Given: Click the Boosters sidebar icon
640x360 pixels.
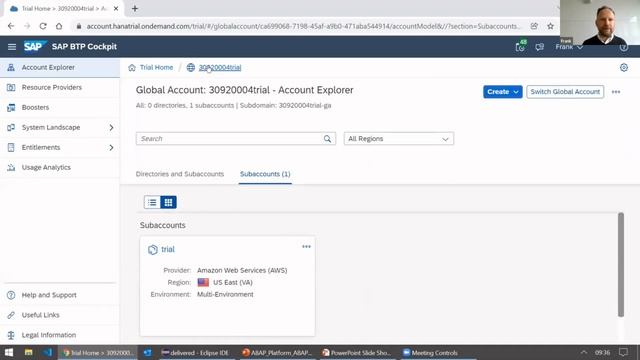Looking at the screenshot, I should click(11, 107).
